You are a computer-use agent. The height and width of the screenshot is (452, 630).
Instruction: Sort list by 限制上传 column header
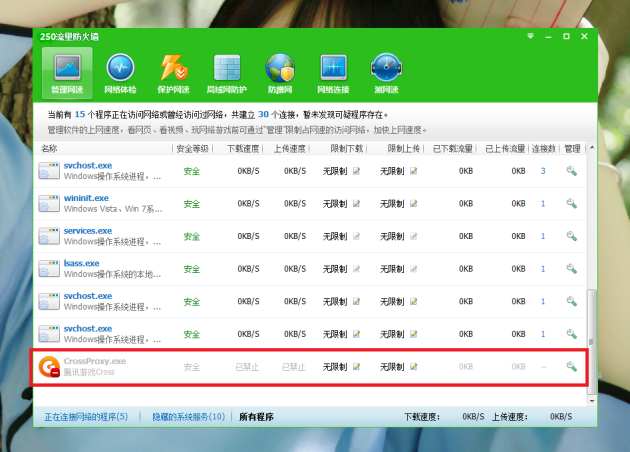pyautogui.click(x=403, y=149)
